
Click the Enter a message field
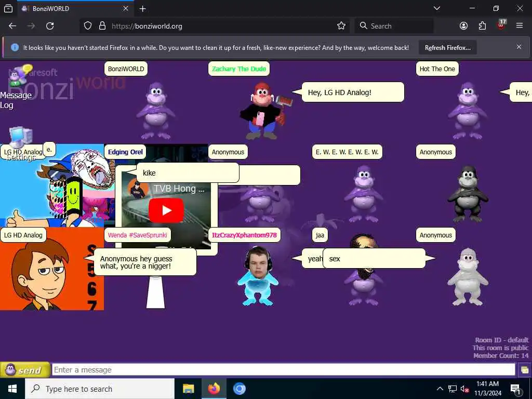[284, 370]
